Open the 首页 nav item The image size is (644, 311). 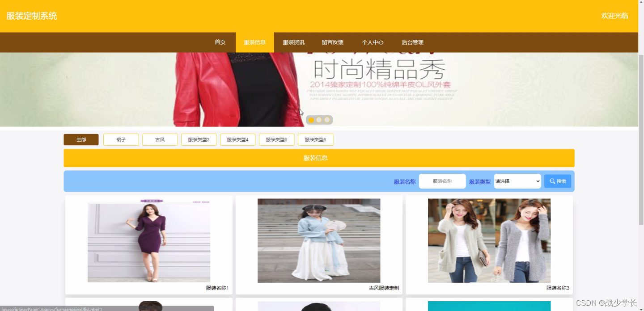tap(220, 42)
